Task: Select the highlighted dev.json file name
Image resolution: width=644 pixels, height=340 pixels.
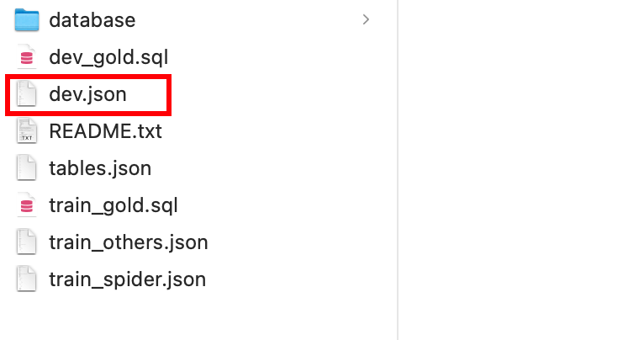Action: [87, 94]
